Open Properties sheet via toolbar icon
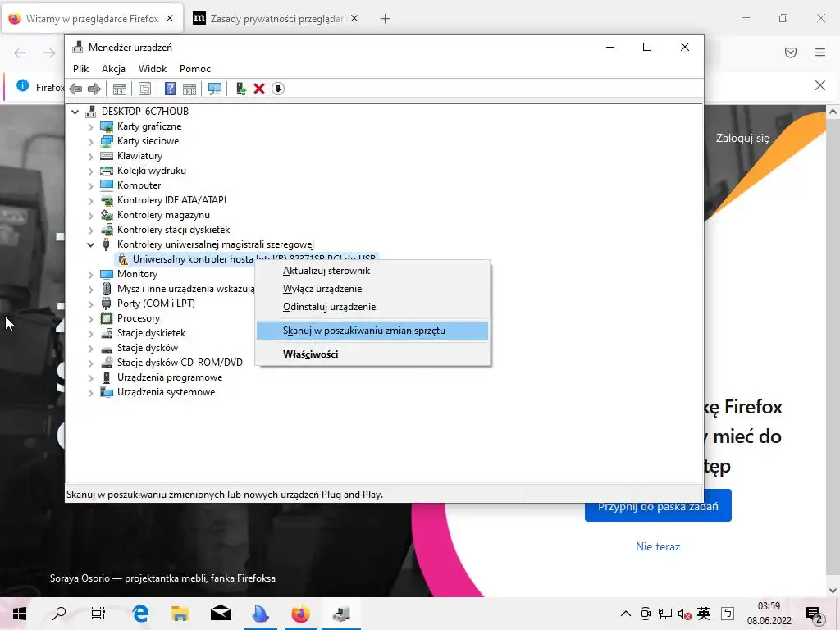The image size is (840, 630). [x=144, y=89]
